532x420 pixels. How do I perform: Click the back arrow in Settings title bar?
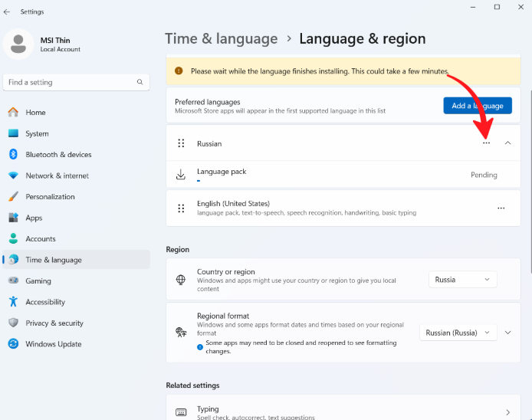(7, 11)
